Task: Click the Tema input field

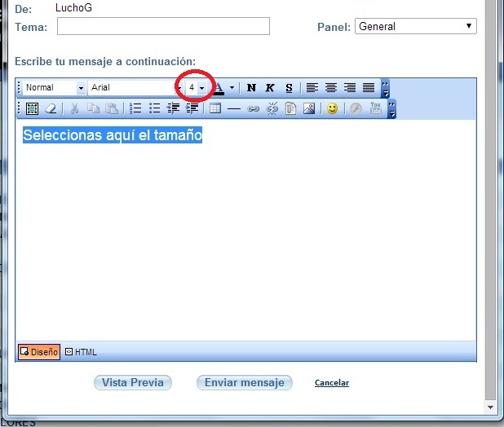Action: point(163,27)
